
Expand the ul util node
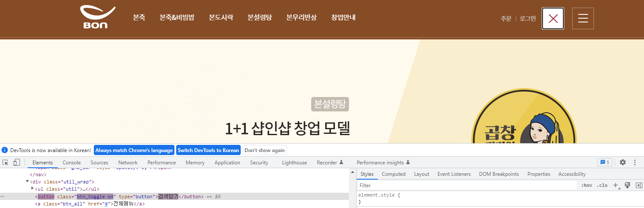pos(33,188)
